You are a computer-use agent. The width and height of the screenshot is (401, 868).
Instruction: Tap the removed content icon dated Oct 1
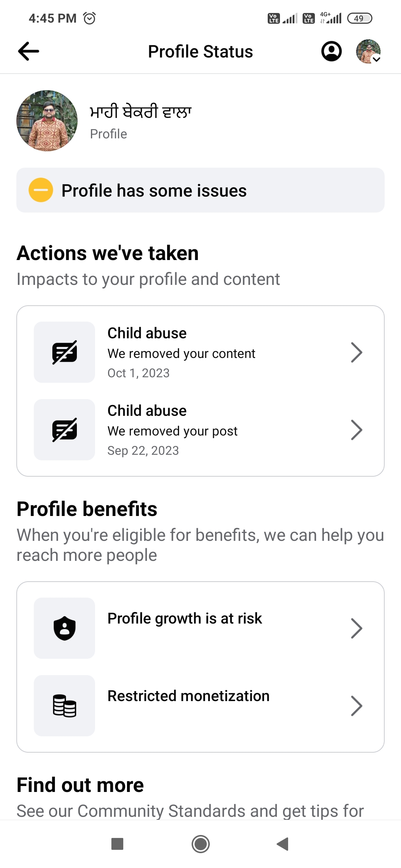pyautogui.click(x=65, y=352)
